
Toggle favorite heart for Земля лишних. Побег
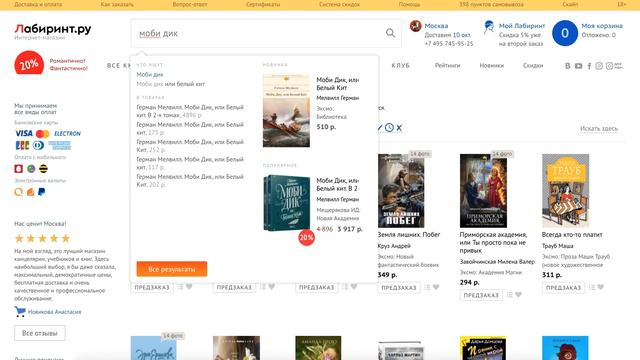point(436,287)
